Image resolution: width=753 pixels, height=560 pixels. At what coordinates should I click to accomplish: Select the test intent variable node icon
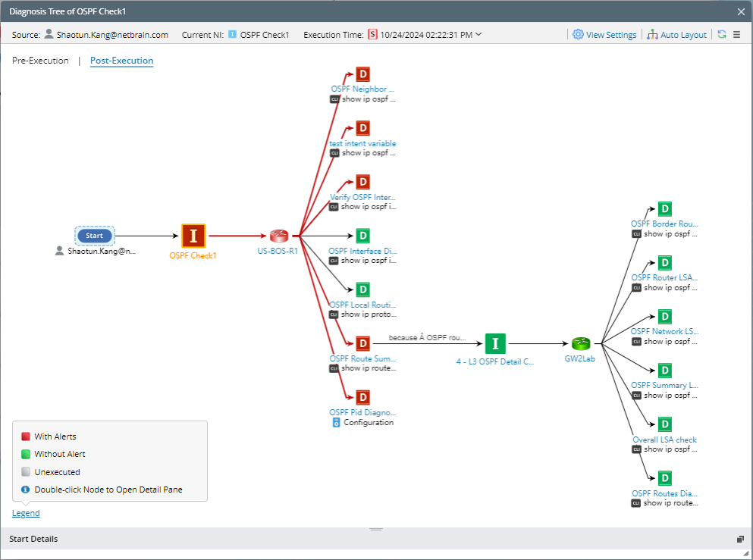pyautogui.click(x=363, y=128)
